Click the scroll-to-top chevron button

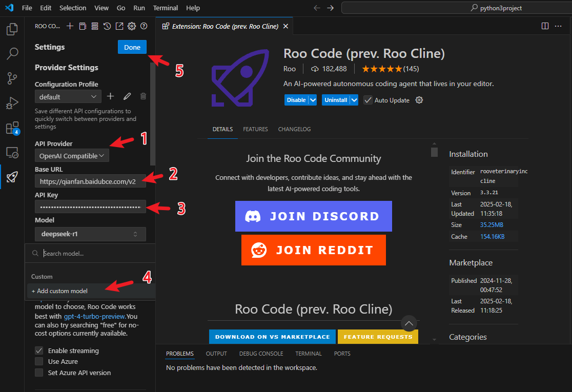tap(408, 323)
